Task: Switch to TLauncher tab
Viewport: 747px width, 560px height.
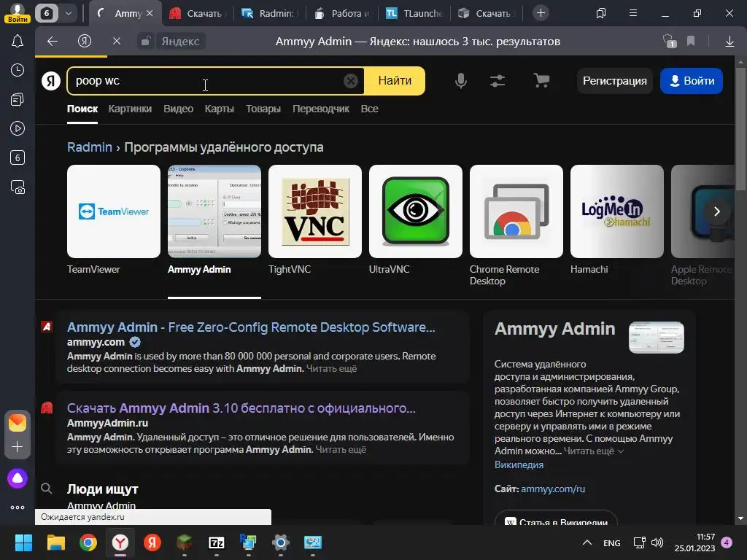Action: click(414, 13)
